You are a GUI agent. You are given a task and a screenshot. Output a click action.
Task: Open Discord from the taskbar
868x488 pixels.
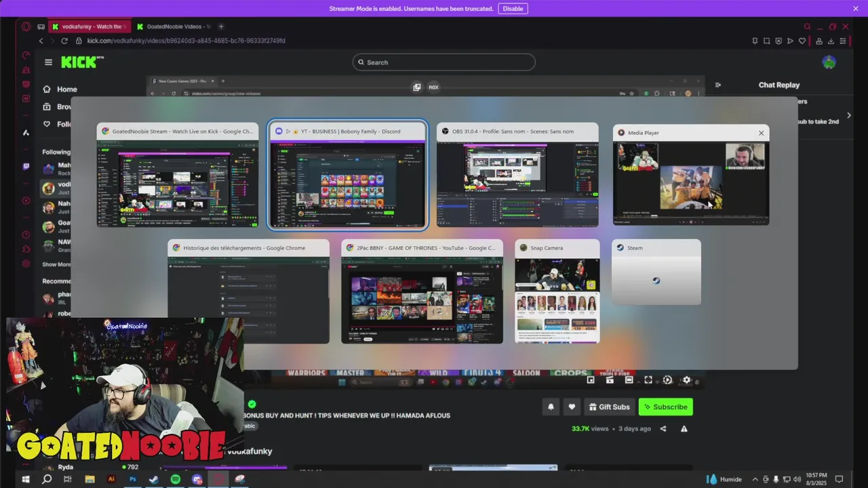197,479
